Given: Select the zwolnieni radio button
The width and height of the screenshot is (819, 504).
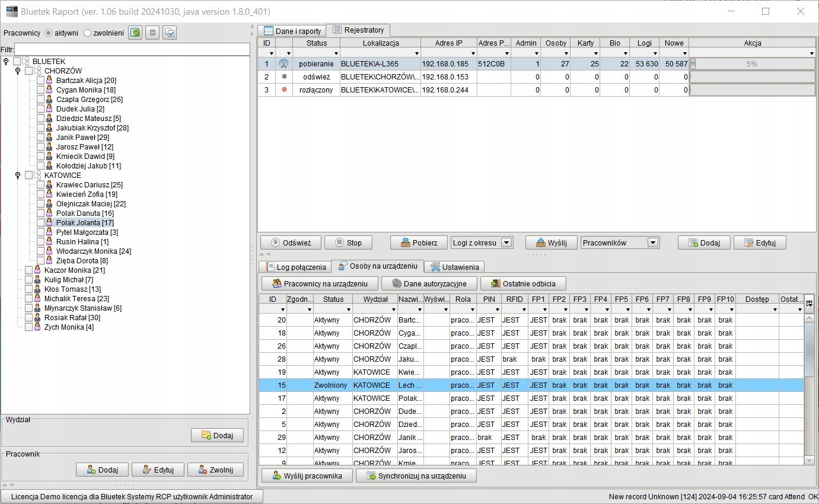Looking at the screenshot, I should [x=88, y=33].
